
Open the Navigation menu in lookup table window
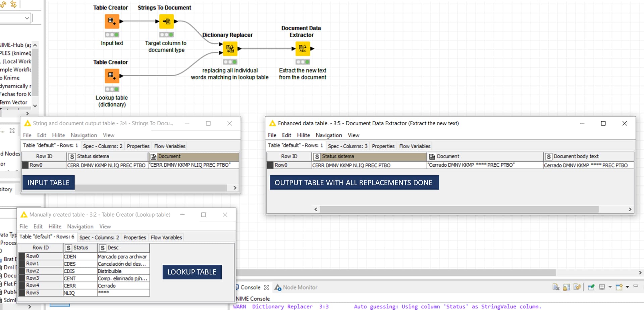(80, 226)
